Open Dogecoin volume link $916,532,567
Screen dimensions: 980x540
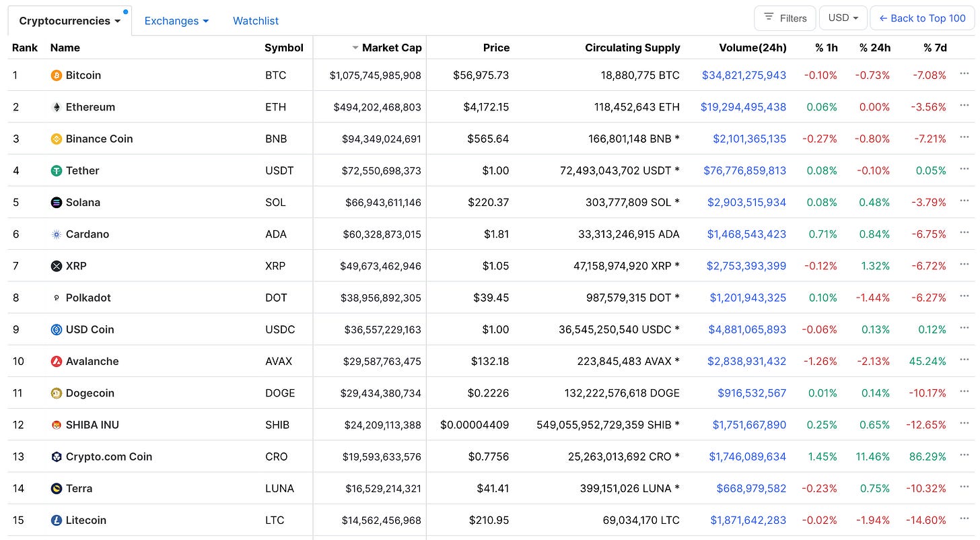[x=752, y=393]
